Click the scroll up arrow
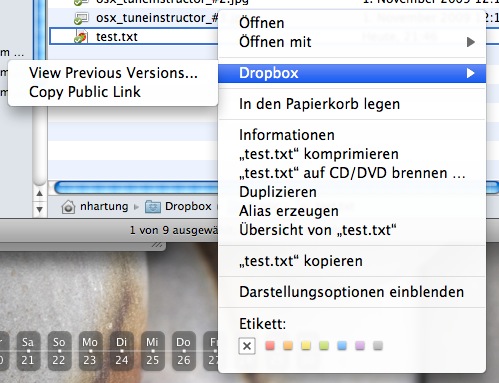The width and height of the screenshot is (499, 383). [40, 193]
